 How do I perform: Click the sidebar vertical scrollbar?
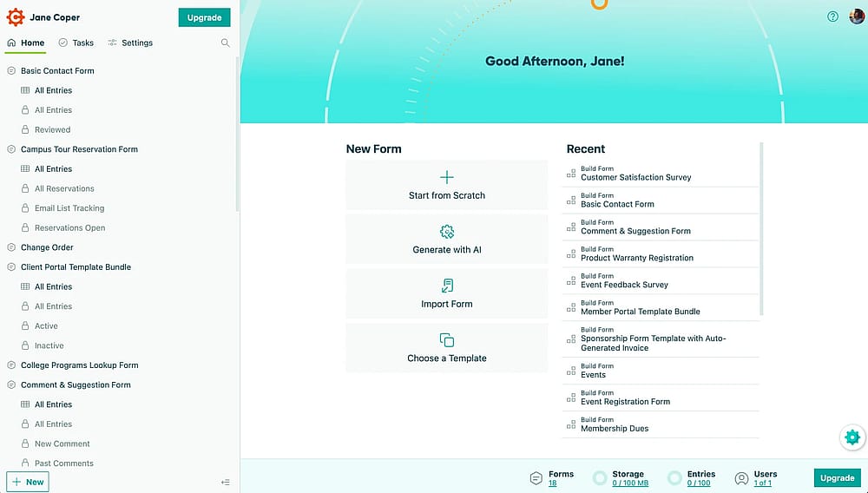click(238, 133)
